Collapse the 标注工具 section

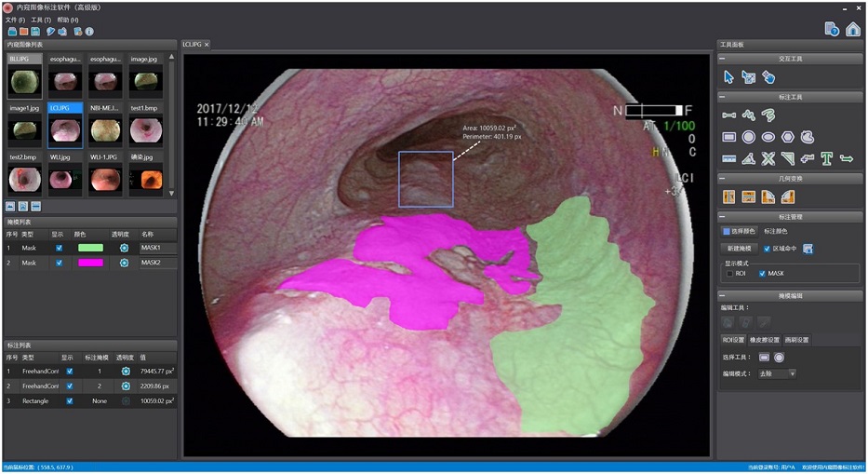pos(722,97)
